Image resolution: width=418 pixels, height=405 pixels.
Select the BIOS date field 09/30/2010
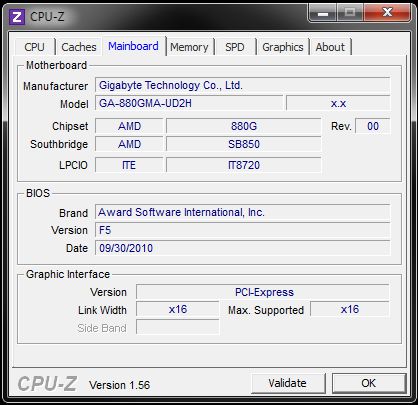click(x=242, y=248)
